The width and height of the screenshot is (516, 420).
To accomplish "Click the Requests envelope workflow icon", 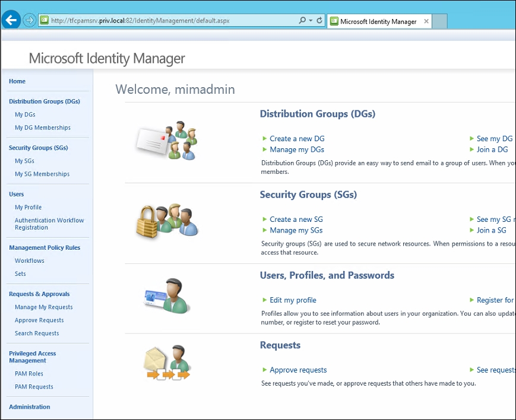I will pyautogui.click(x=167, y=362).
